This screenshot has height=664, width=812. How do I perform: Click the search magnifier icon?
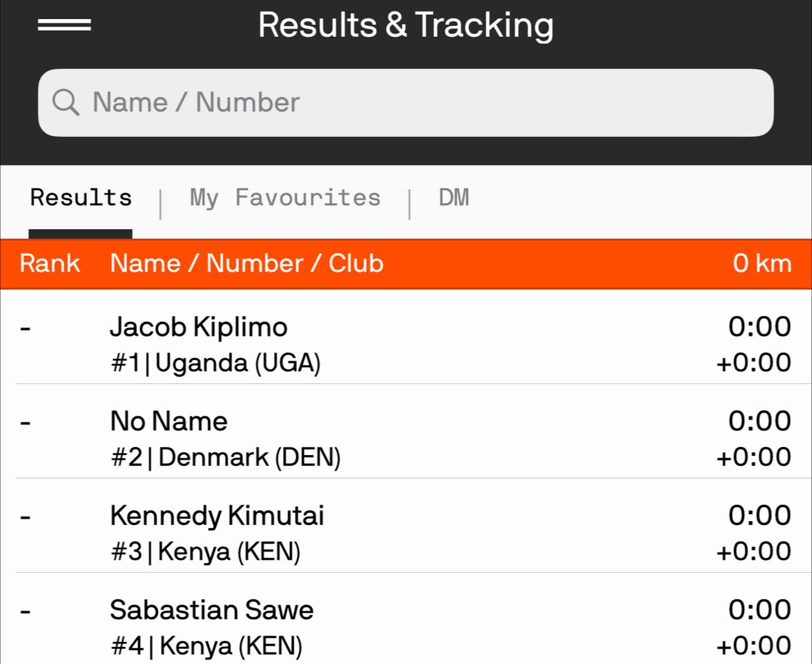click(x=65, y=102)
